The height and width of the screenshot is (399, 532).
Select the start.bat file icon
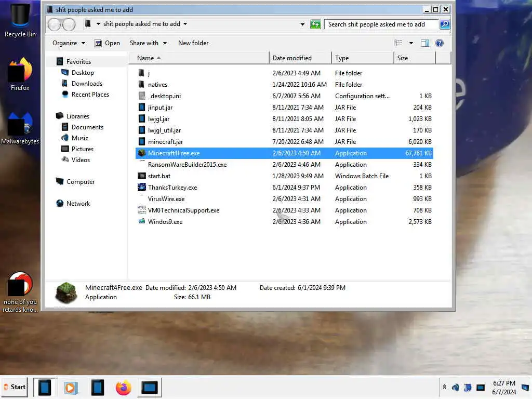142,176
